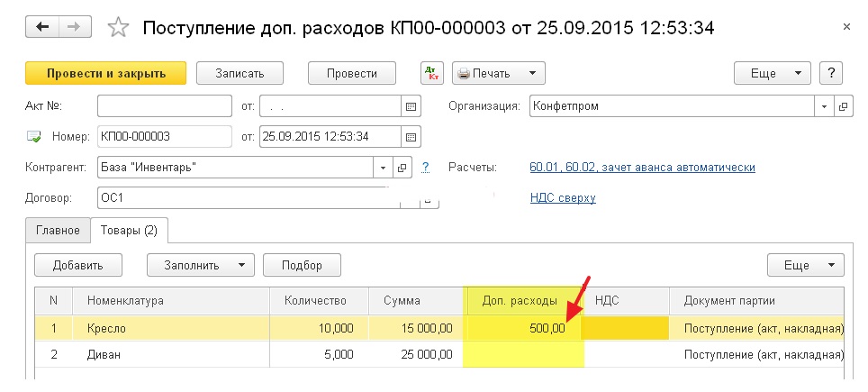Open the НДС сверху link
This screenshot has width=868, height=392.
(563, 197)
